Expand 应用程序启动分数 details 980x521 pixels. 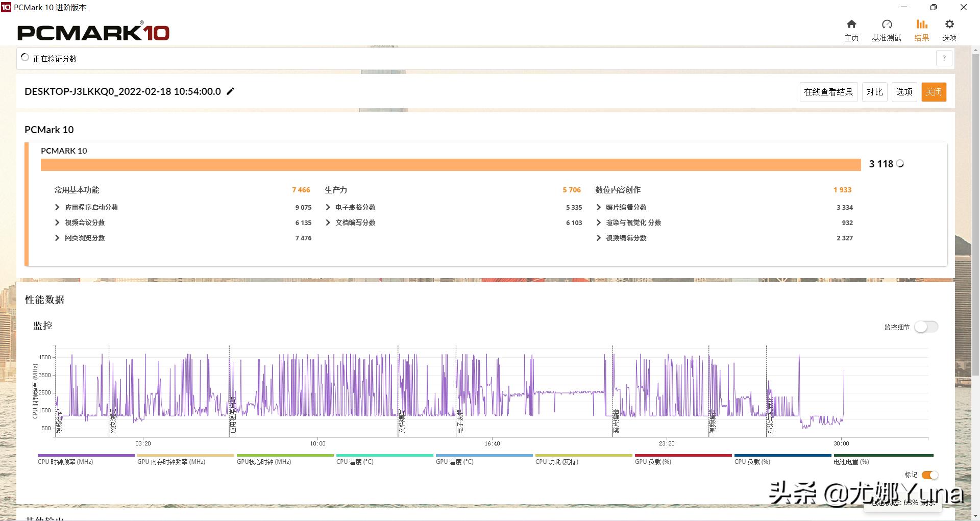57,207
